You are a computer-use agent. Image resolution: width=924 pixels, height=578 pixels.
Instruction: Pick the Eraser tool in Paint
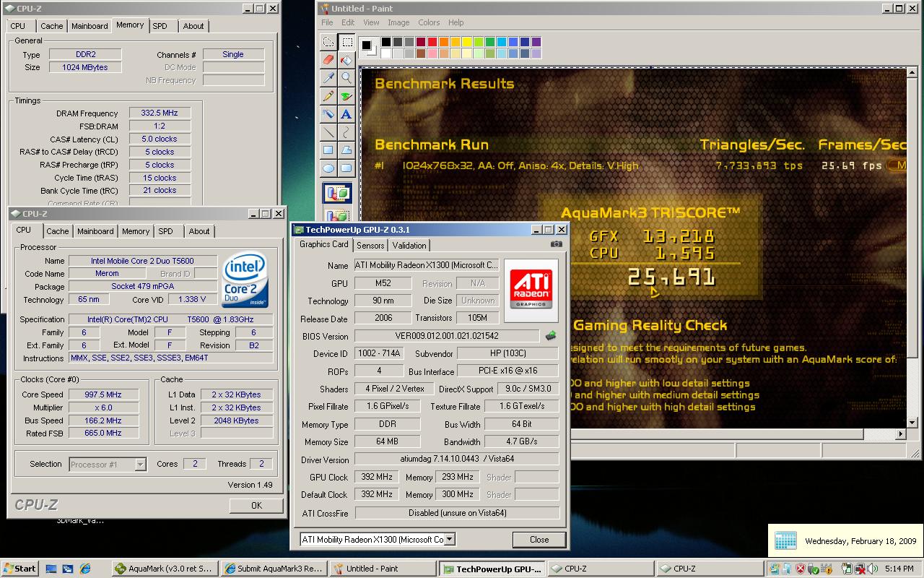328,60
